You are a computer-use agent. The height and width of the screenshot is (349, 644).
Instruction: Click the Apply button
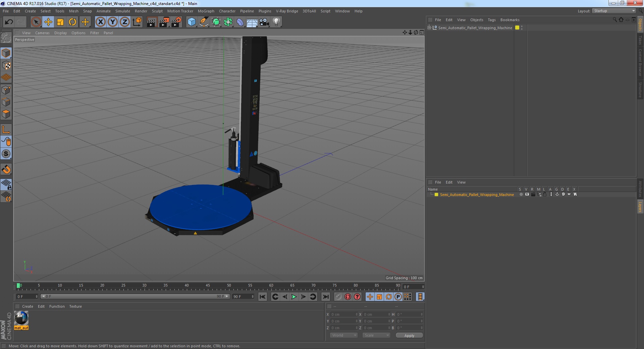pos(409,335)
